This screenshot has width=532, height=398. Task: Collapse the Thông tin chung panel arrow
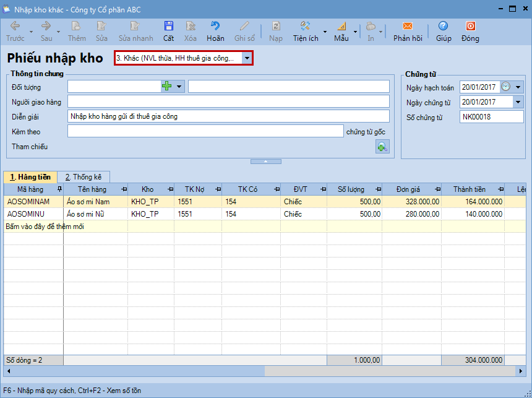coord(265,162)
